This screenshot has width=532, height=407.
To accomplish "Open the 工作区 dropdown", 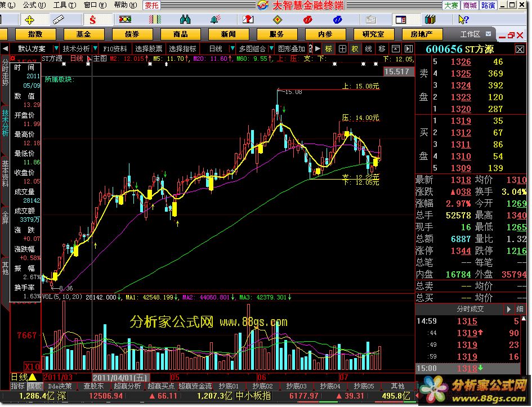I will (x=488, y=34).
